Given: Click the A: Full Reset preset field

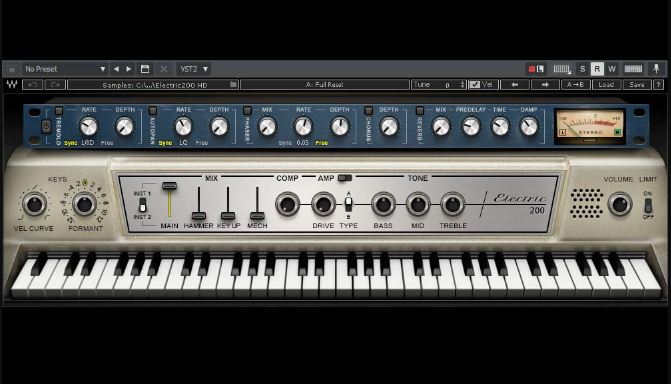Looking at the screenshot, I should [325, 85].
